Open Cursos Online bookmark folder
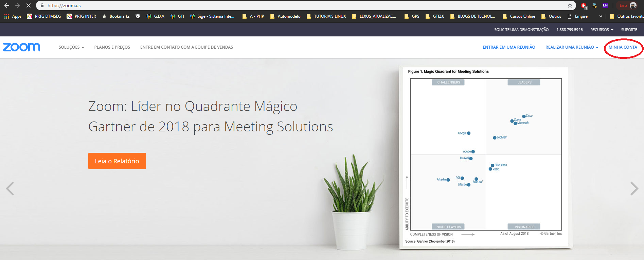The image size is (644, 260). (x=519, y=16)
